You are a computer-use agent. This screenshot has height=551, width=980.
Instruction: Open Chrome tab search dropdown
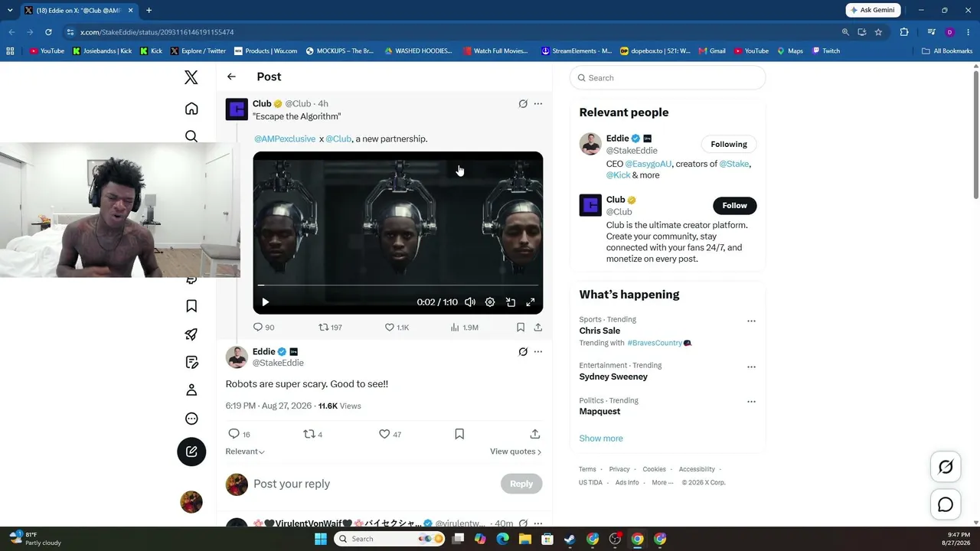point(10,11)
